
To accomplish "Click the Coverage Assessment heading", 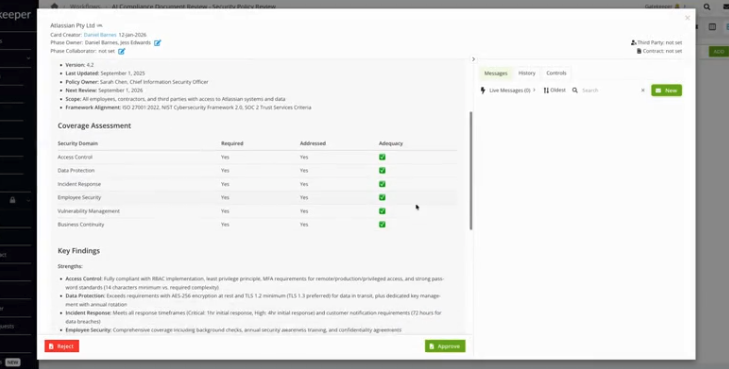I will coord(94,125).
